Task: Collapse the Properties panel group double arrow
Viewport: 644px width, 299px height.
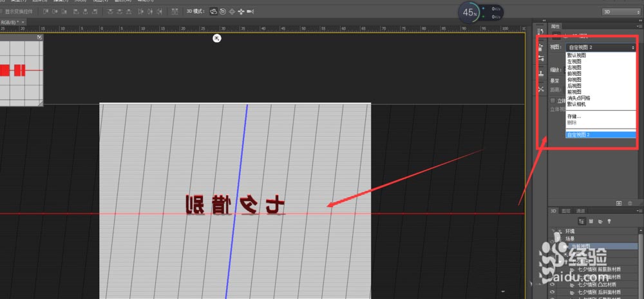Action: (x=641, y=21)
